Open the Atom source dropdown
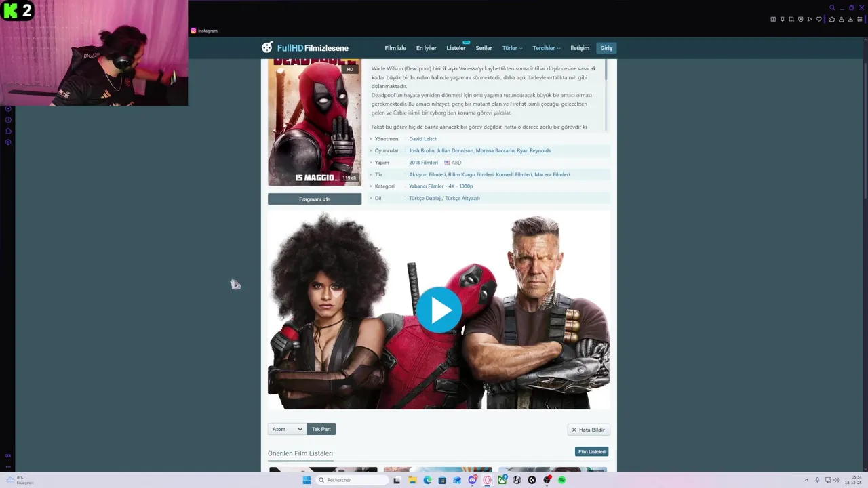868x488 pixels. click(287, 429)
